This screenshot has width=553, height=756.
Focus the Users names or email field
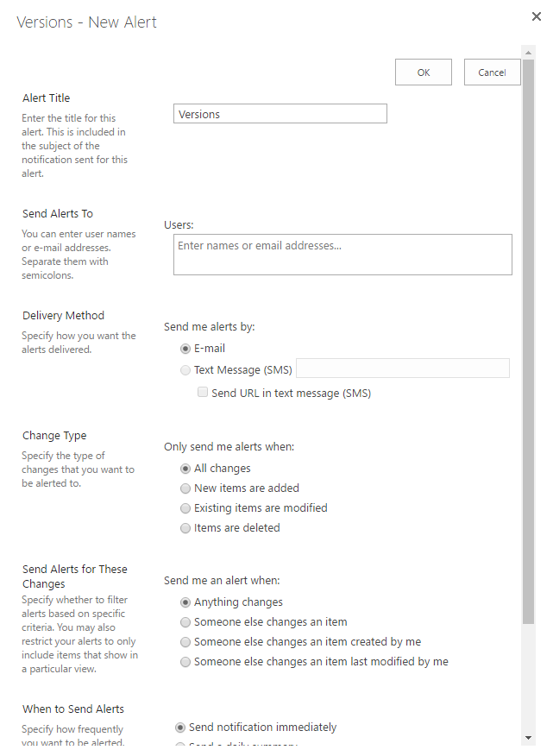click(342, 255)
